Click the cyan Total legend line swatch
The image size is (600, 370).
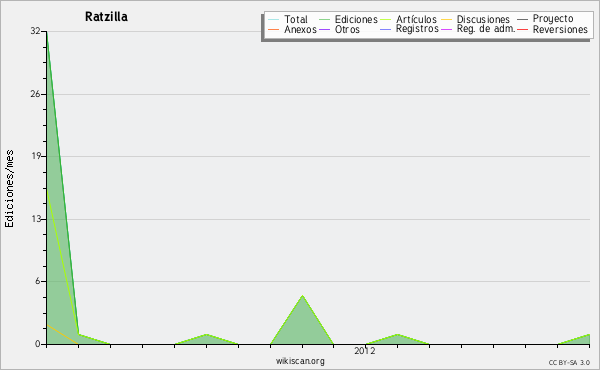pyautogui.click(x=274, y=20)
